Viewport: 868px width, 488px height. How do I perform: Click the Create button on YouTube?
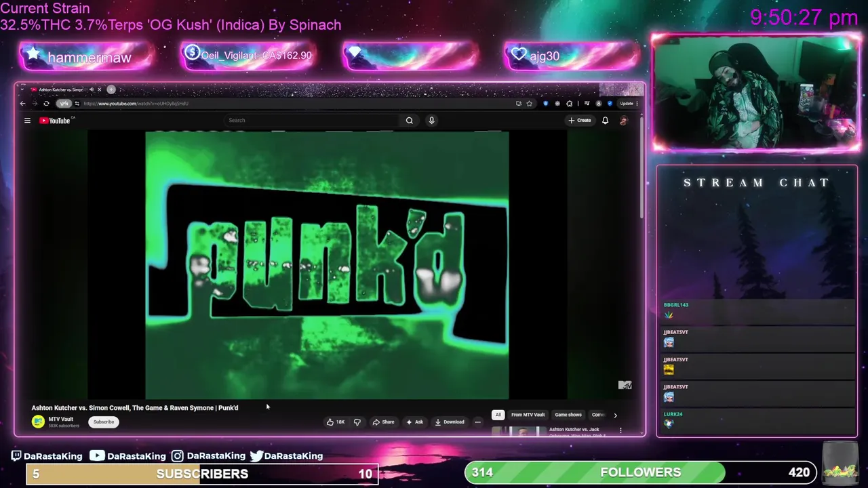tap(580, 121)
